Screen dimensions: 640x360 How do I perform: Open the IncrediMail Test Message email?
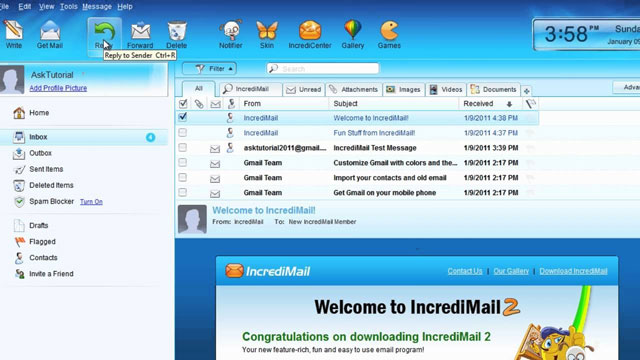tap(357, 148)
